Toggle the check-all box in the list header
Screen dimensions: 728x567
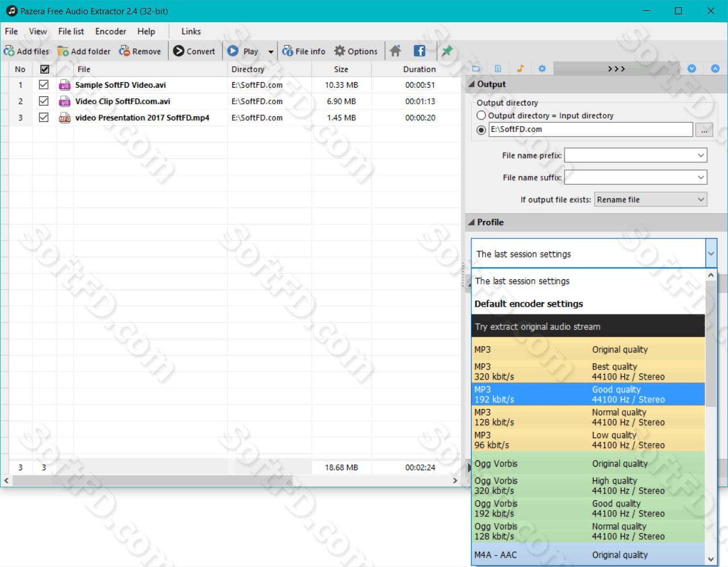44,69
